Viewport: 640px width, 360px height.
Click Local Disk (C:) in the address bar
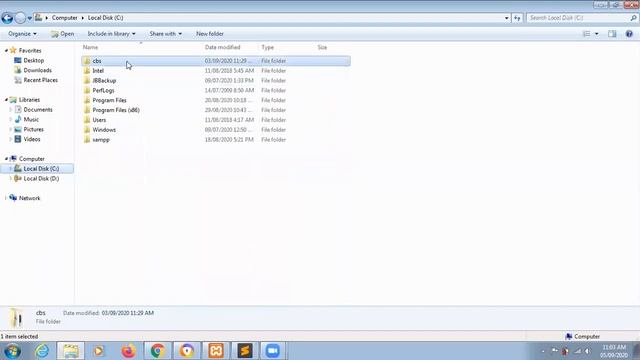(105, 18)
